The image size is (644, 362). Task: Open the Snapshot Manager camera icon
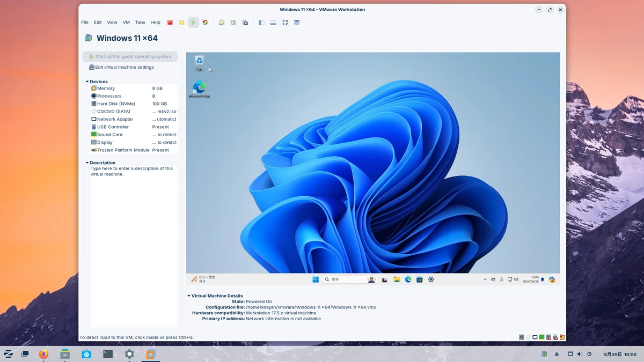coord(245,23)
